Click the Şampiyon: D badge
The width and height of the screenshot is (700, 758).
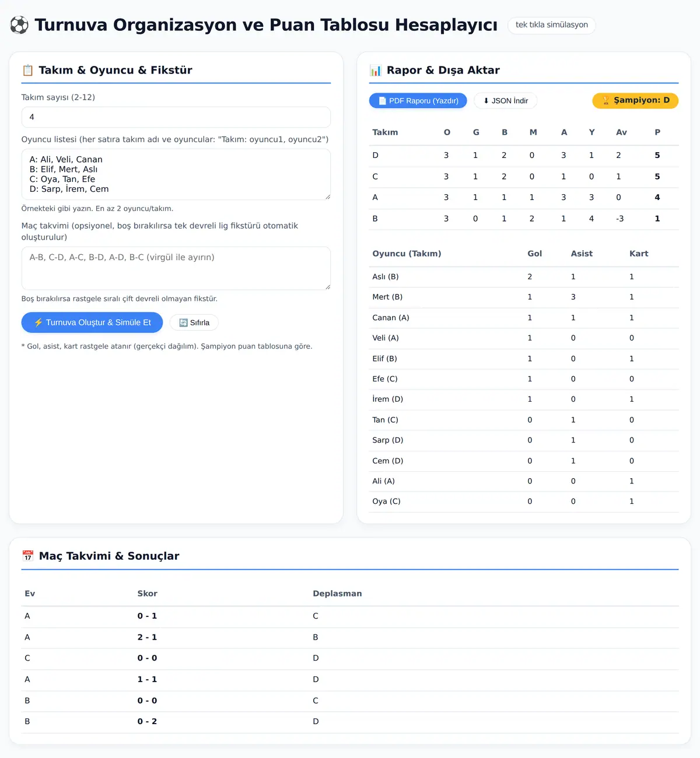[x=635, y=100]
